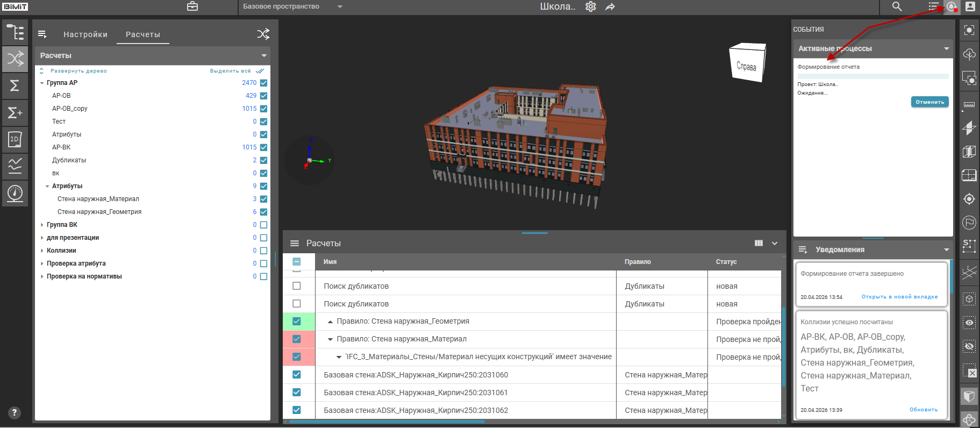Click the speedometer dashboard icon
Viewport: 980px width, 428px height.
tap(15, 192)
